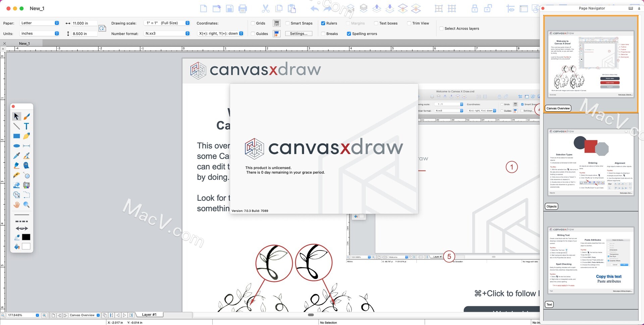Click the blue ghost sprite tool
This screenshot has height=325, width=644.
26,166
